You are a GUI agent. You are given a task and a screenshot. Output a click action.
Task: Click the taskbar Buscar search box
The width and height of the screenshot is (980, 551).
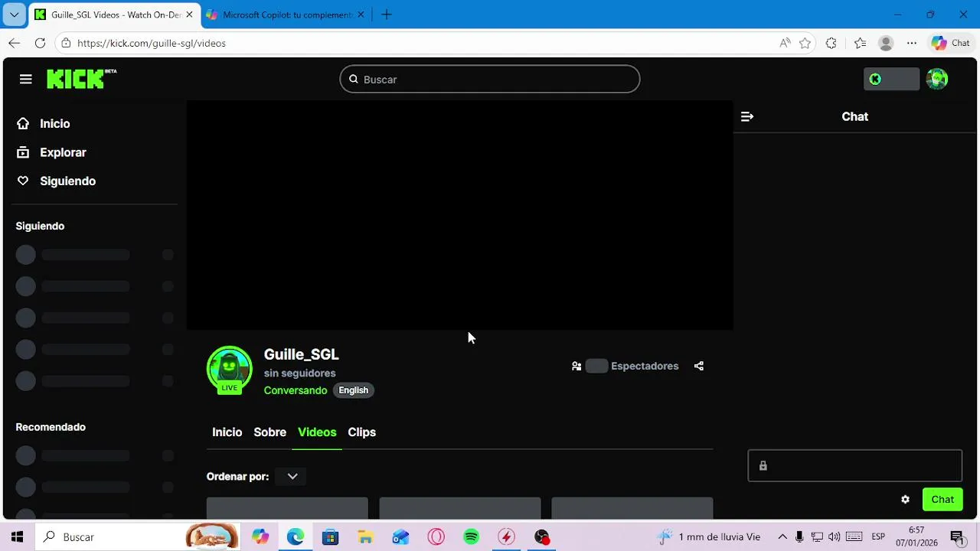tap(138, 537)
